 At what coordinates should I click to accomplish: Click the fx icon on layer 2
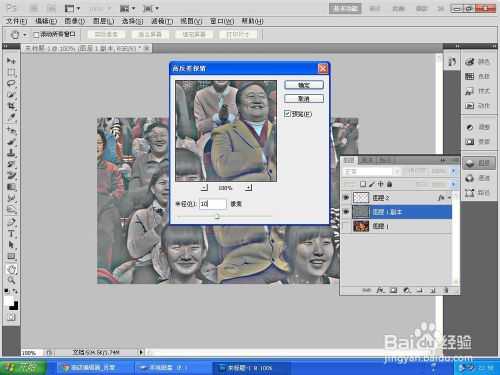[x=441, y=198]
